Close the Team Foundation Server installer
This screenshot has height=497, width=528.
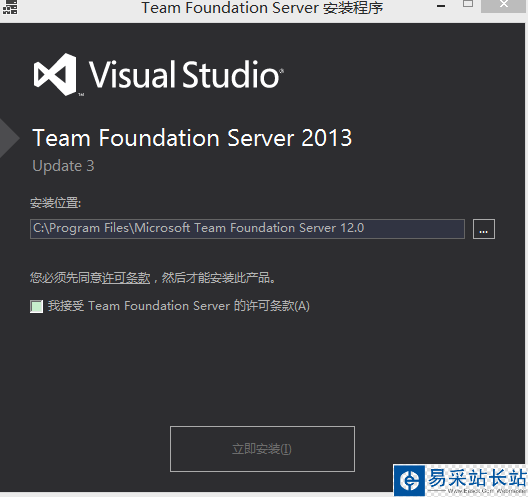pos(504,5)
